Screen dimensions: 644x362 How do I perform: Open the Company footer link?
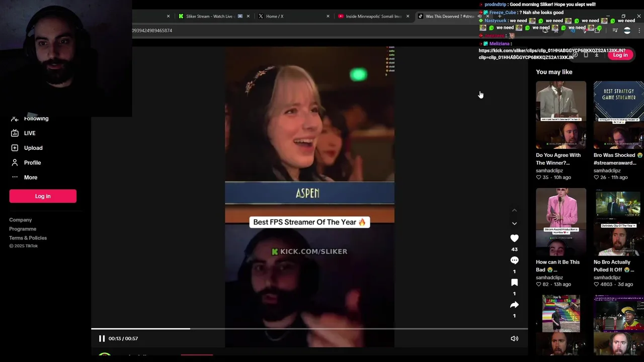[x=20, y=220]
